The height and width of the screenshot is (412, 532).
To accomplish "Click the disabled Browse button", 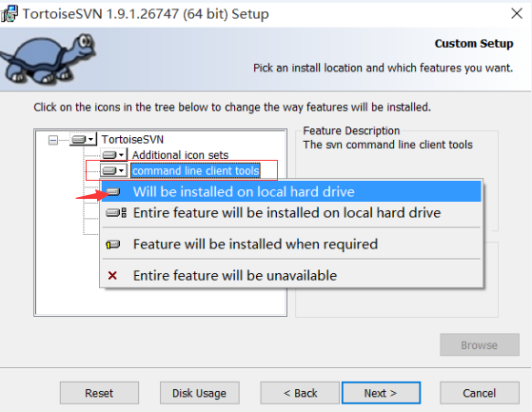I will (x=480, y=344).
